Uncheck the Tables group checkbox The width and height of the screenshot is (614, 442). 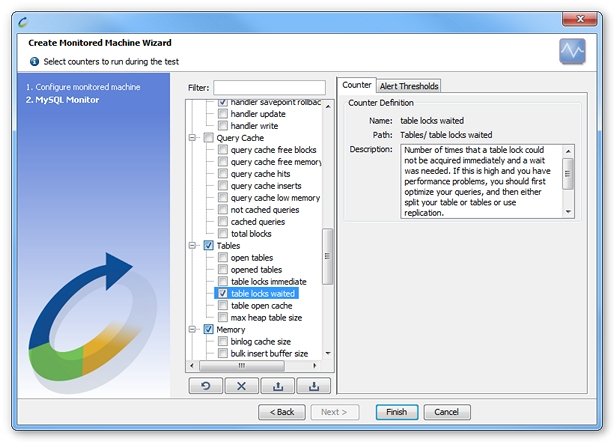coord(209,245)
